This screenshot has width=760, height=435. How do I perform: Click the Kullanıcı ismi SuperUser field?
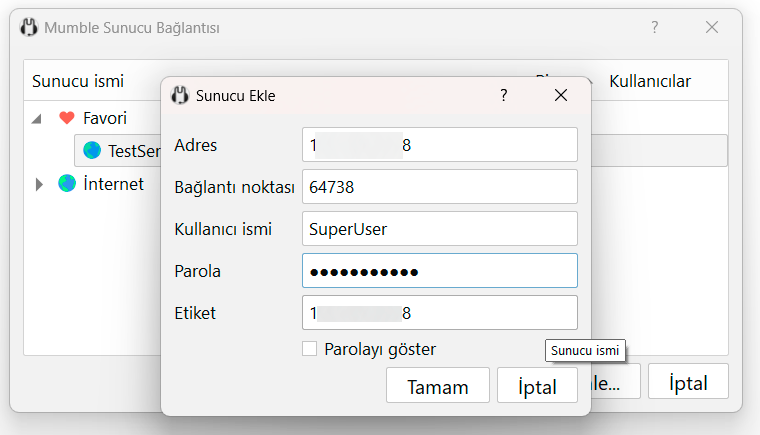click(x=439, y=229)
